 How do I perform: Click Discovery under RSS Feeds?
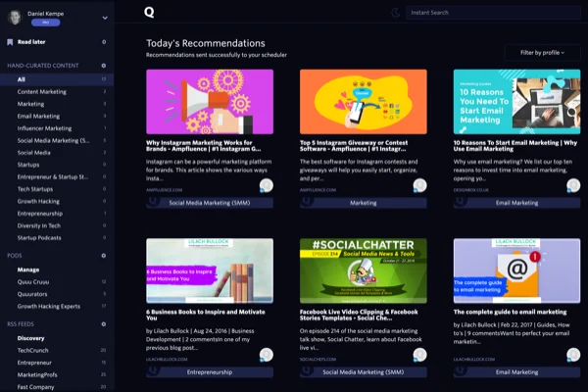coord(30,338)
